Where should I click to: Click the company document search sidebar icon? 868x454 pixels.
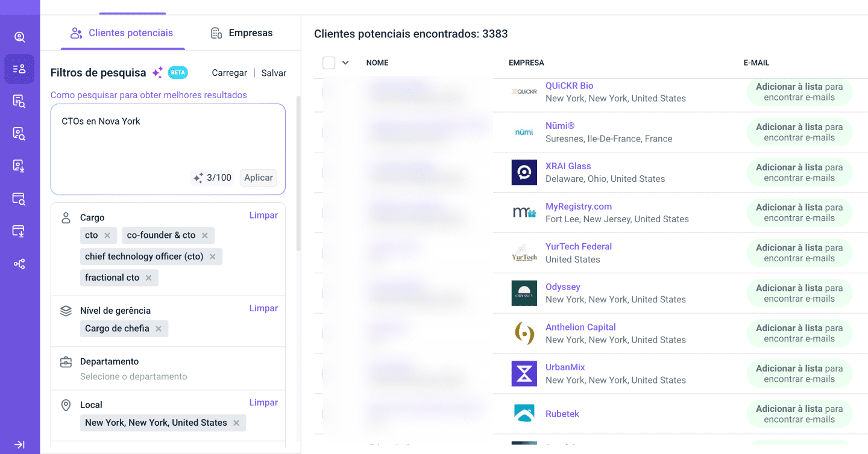coord(19,101)
